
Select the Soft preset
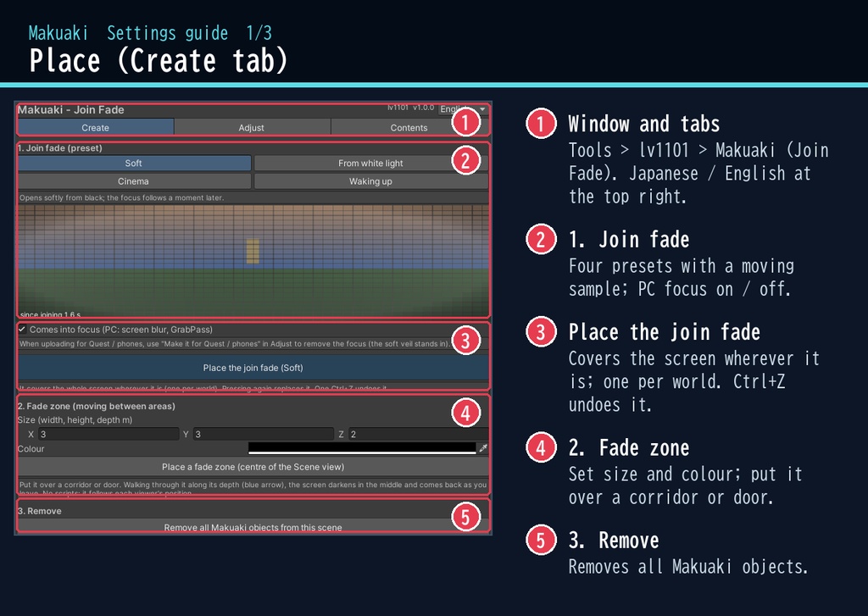coord(134,164)
